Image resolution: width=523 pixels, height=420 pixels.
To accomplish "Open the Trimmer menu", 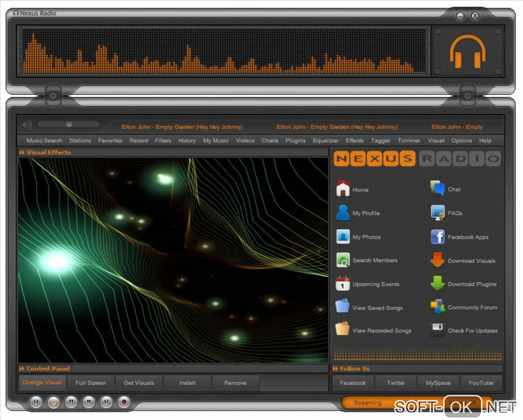I will pos(409,140).
